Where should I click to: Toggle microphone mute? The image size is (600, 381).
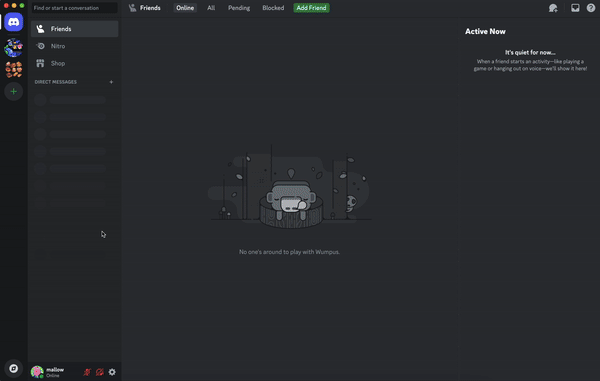coord(87,372)
